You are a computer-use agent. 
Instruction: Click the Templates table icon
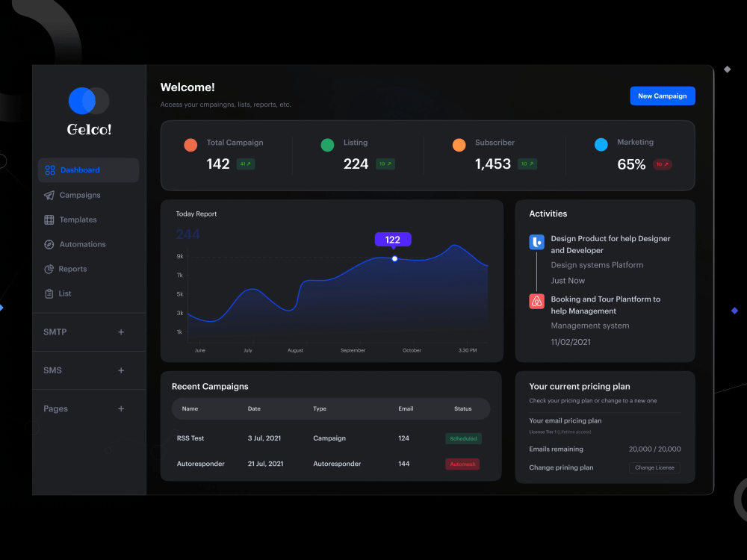coord(49,220)
